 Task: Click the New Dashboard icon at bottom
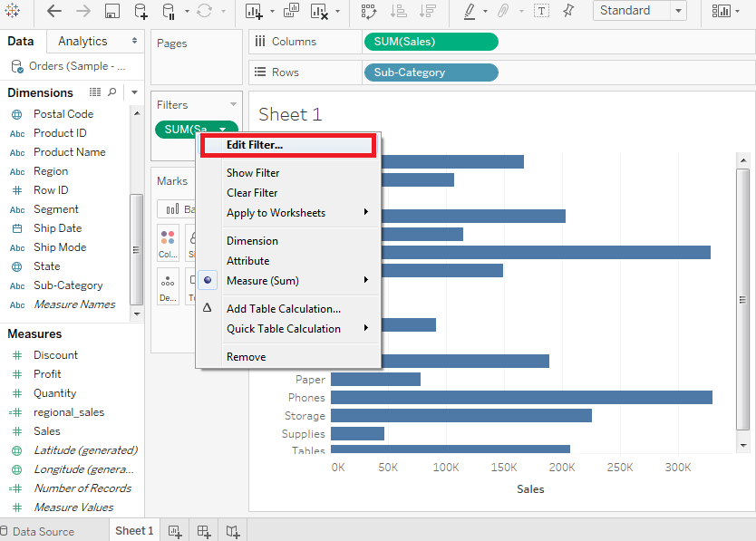(204, 531)
